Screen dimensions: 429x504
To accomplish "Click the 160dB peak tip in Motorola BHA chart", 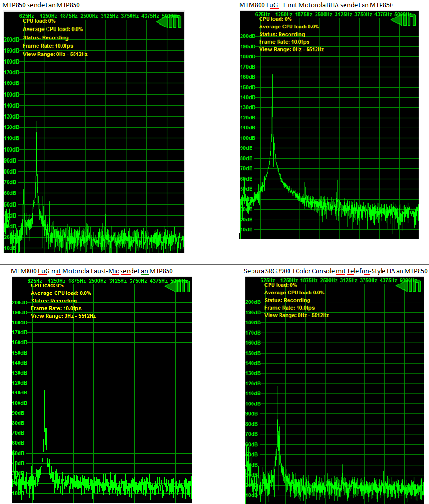I will (272, 75).
